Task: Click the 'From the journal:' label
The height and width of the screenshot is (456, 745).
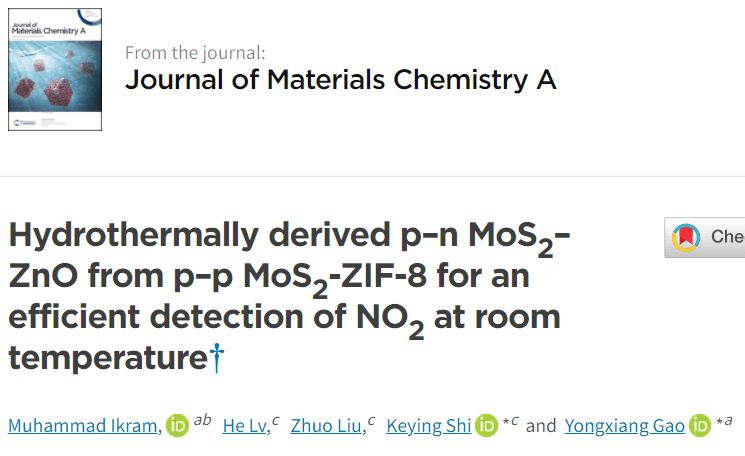Action: (x=195, y=53)
